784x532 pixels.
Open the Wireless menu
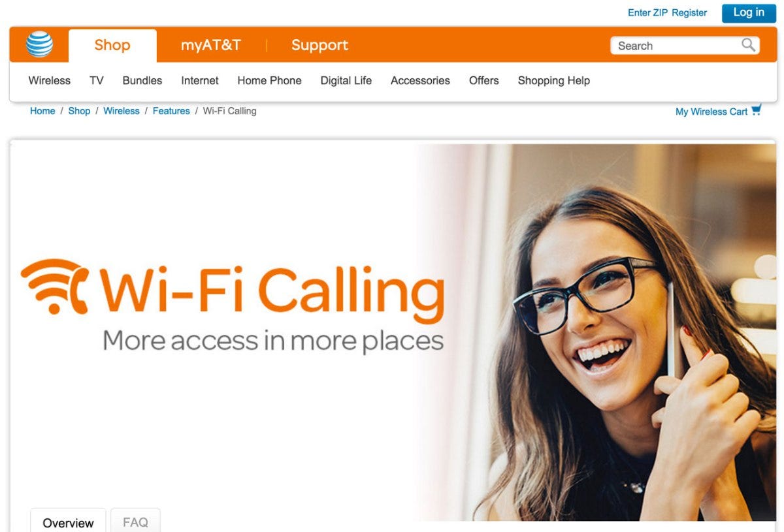(50, 81)
